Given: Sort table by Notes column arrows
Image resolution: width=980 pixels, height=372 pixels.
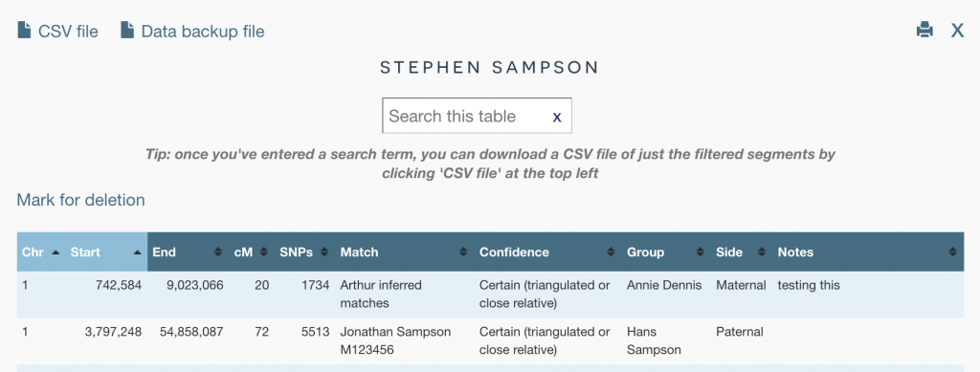Looking at the screenshot, I should [952, 252].
